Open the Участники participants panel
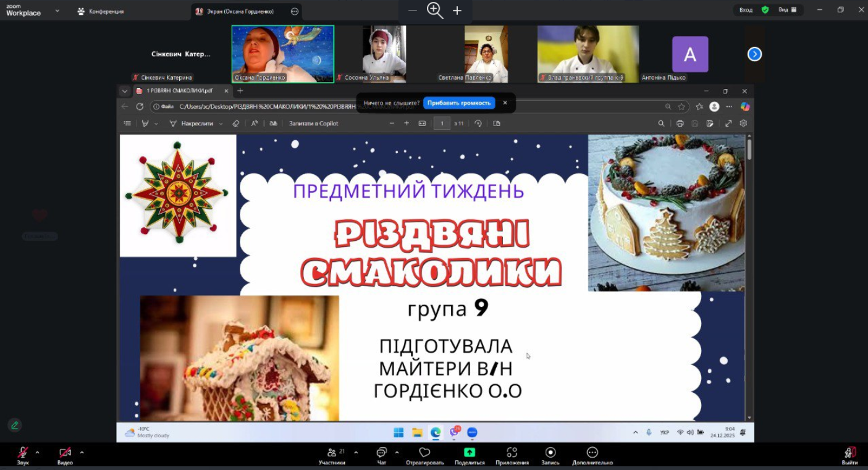Screen dimensions: 868x470 pos(332,453)
